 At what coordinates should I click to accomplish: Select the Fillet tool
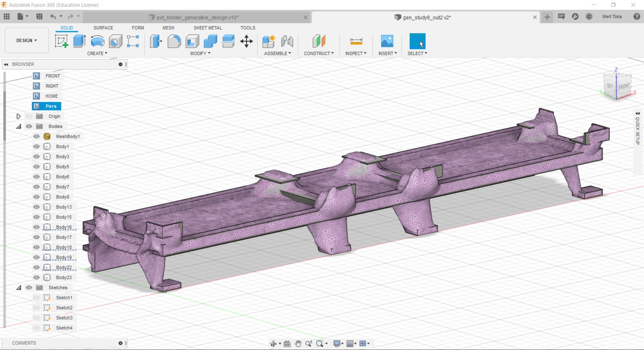click(174, 41)
